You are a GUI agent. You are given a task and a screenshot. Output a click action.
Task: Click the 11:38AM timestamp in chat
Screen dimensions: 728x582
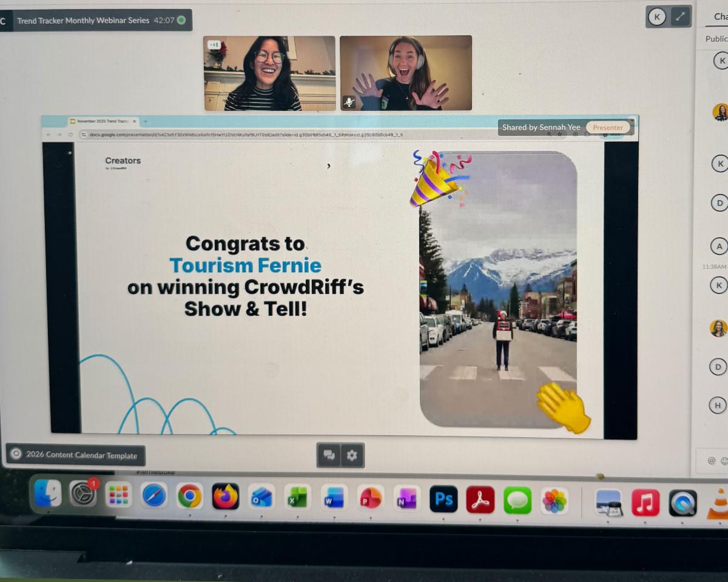[714, 267]
